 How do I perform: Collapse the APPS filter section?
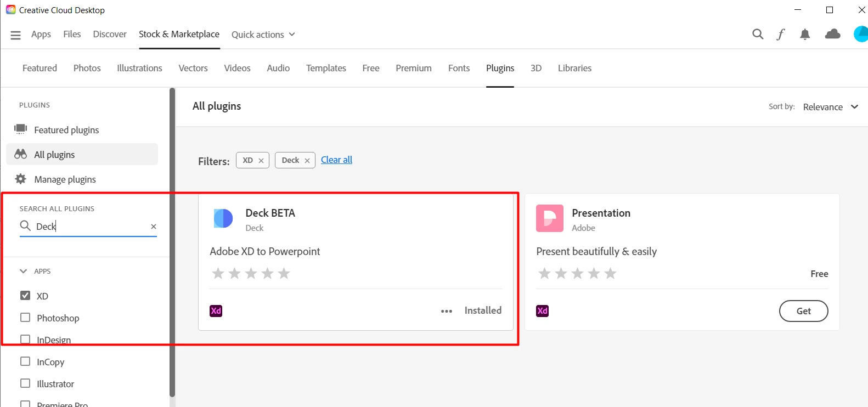23,271
